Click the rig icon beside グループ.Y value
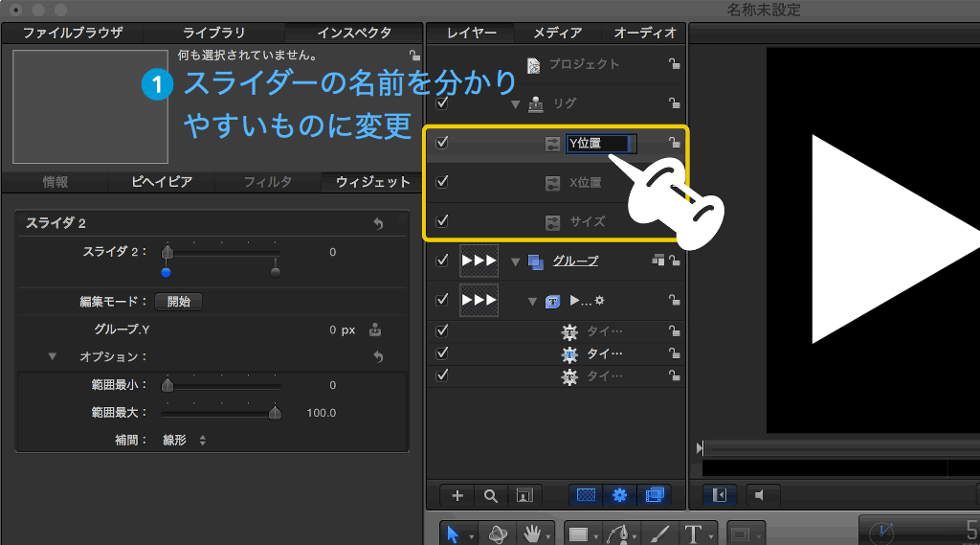The image size is (980, 545). click(x=375, y=329)
